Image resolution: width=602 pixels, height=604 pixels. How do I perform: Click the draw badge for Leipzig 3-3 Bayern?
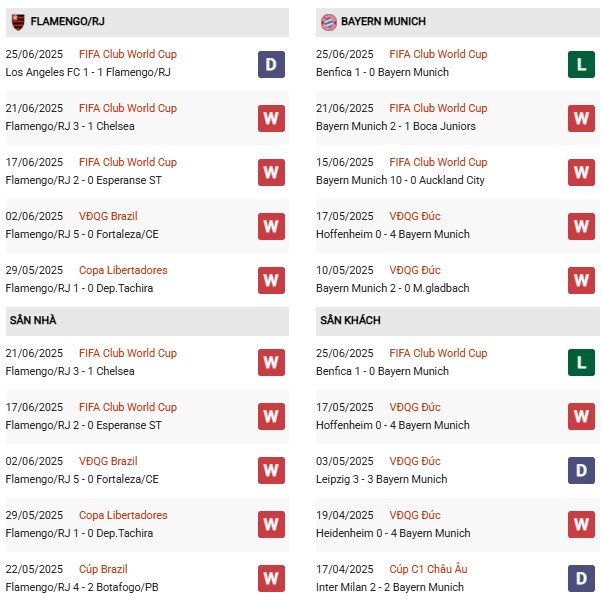coord(581,471)
